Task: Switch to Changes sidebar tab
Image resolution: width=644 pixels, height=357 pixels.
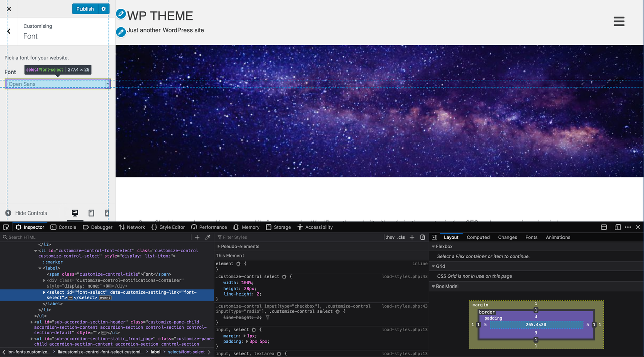Action: (x=507, y=237)
